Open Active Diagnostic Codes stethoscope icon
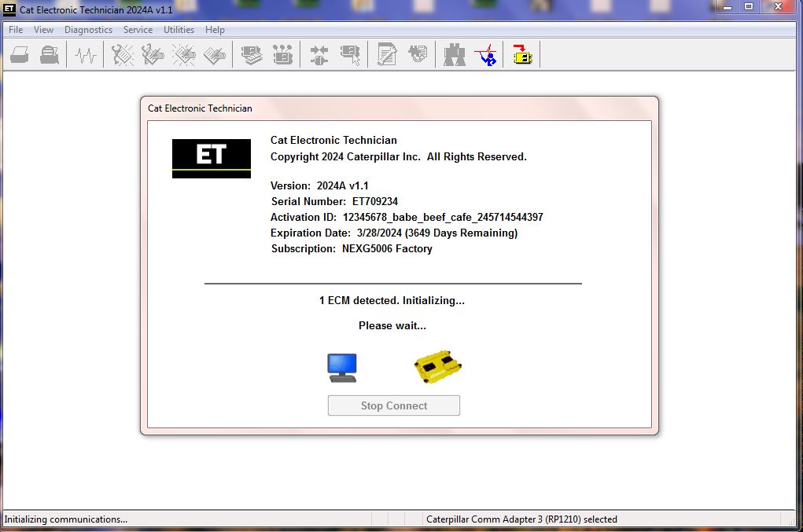Image resolution: width=803 pixels, height=532 pixels. point(123,55)
